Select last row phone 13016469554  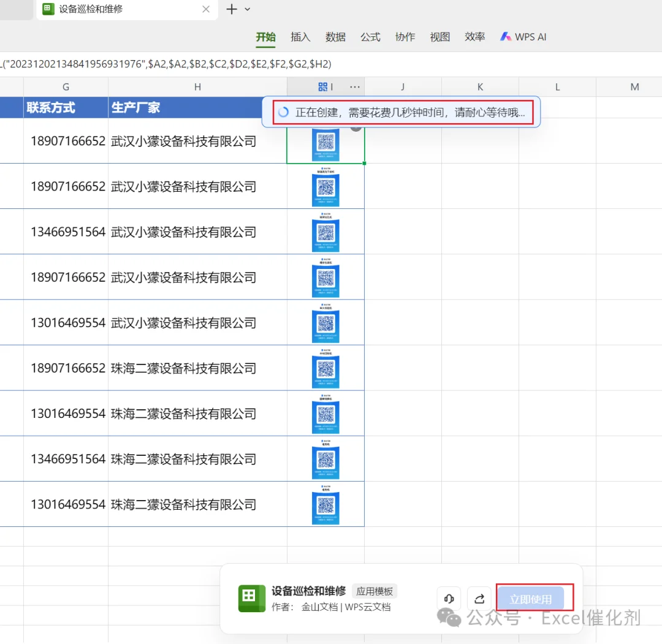pos(66,504)
